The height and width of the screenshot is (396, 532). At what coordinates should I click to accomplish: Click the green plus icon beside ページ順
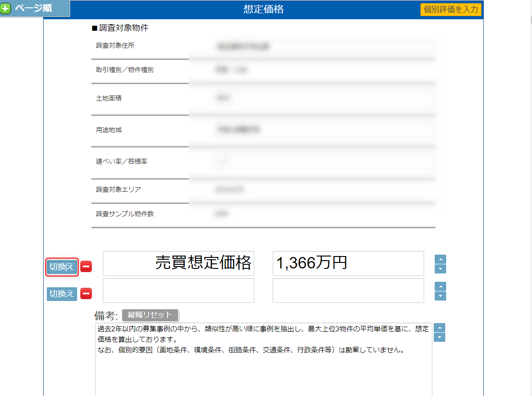pyautogui.click(x=6, y=8)
